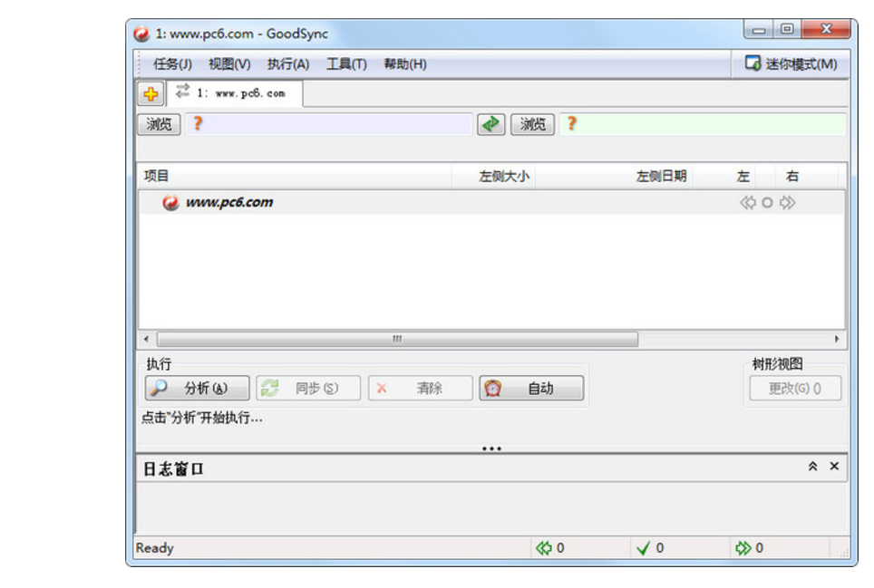
Task: Click the orange question mark in left path
Action: (198, 123)
